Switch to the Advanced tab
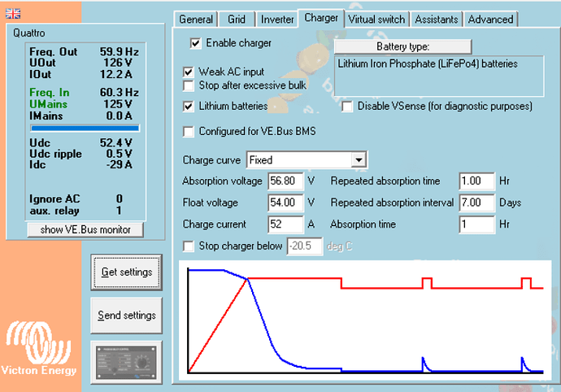 click(490, 19)
